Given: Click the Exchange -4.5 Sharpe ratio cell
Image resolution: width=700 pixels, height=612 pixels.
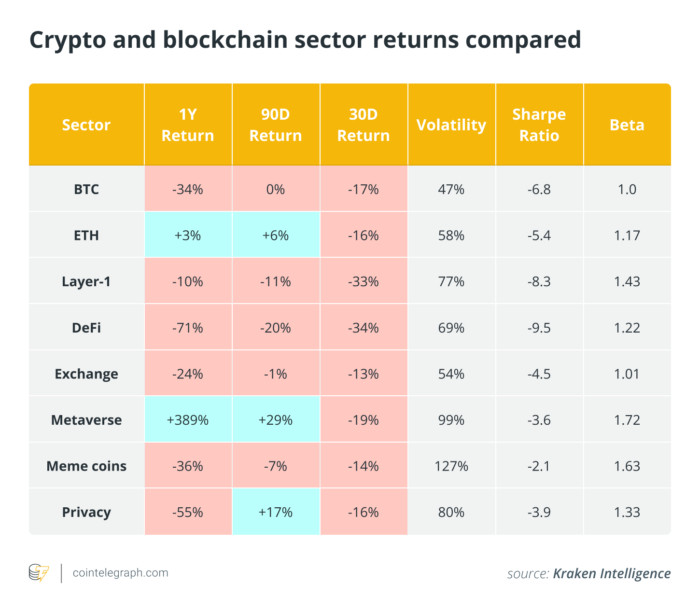Looking at the screenshot, I should pyautogui.click(x=539, y=374).
